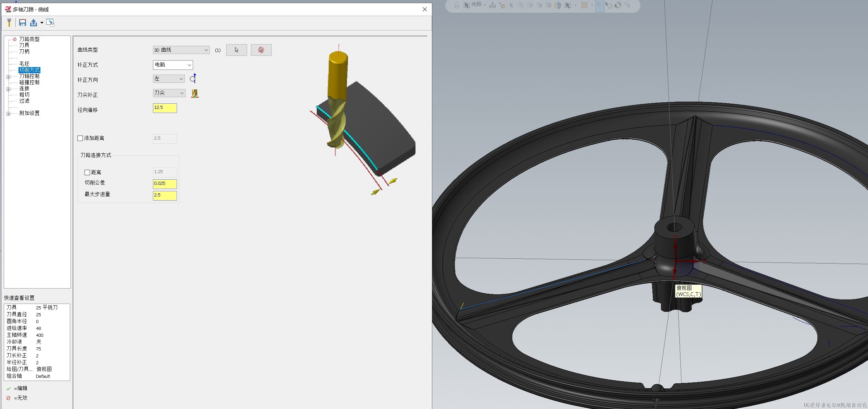The image size is (868, 409).
Task: Enable the 距离 checkbox
Action: coord(87,172)
